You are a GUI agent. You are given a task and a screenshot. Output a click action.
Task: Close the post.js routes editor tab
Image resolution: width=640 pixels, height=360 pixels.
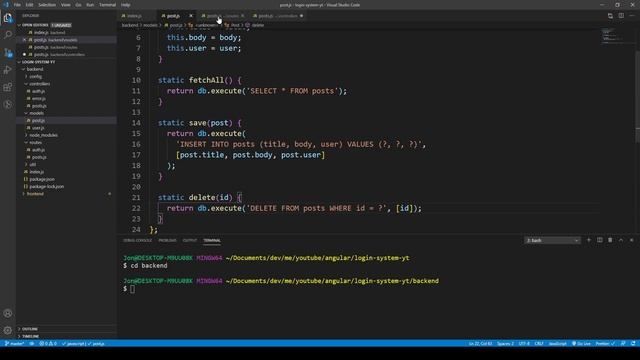coord(242,16)
